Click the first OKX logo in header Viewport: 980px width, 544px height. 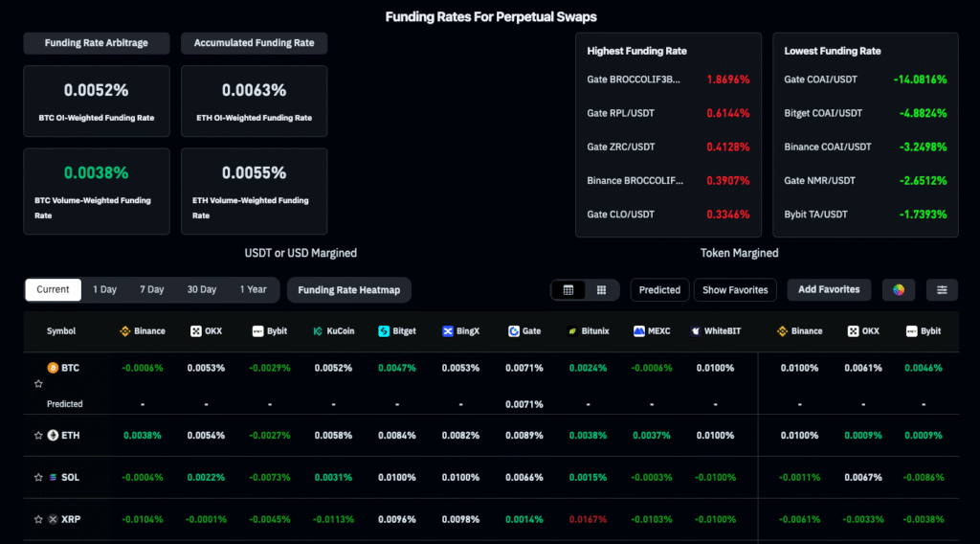pyautogui.click(x=195, y=331)
